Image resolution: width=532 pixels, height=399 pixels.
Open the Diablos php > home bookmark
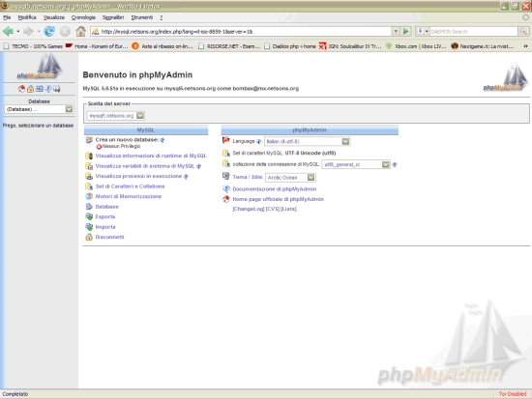[x=290, y=46]
